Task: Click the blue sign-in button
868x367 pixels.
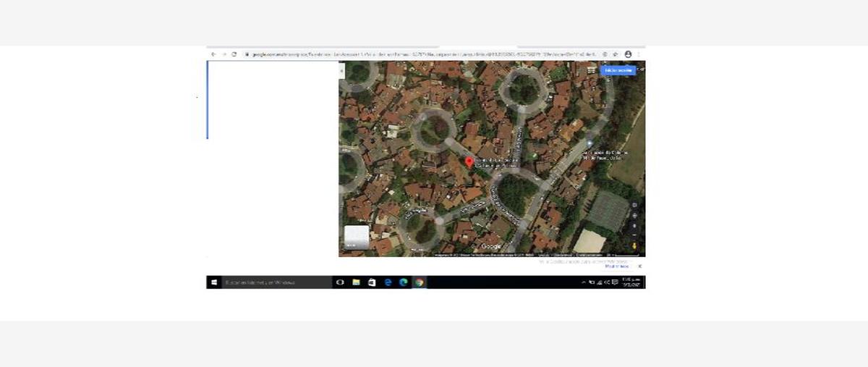Action: coord(618,70)
